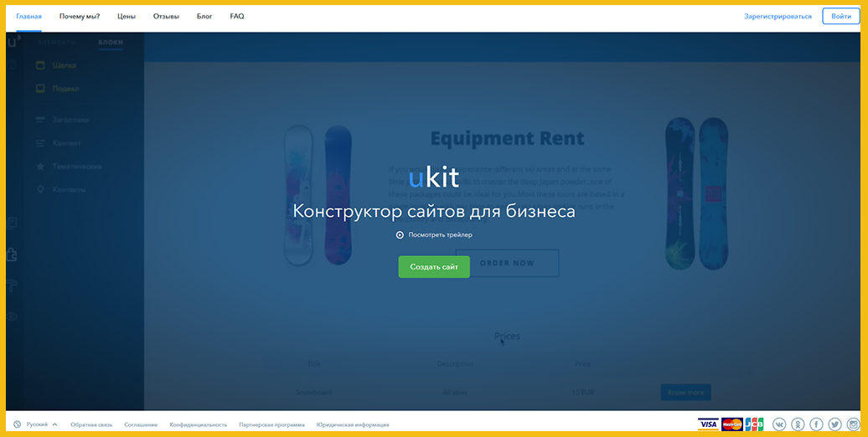This screenshot has width=868, height=437.
Task: Click the MasterCard payment icon
Action: (732, 424)
